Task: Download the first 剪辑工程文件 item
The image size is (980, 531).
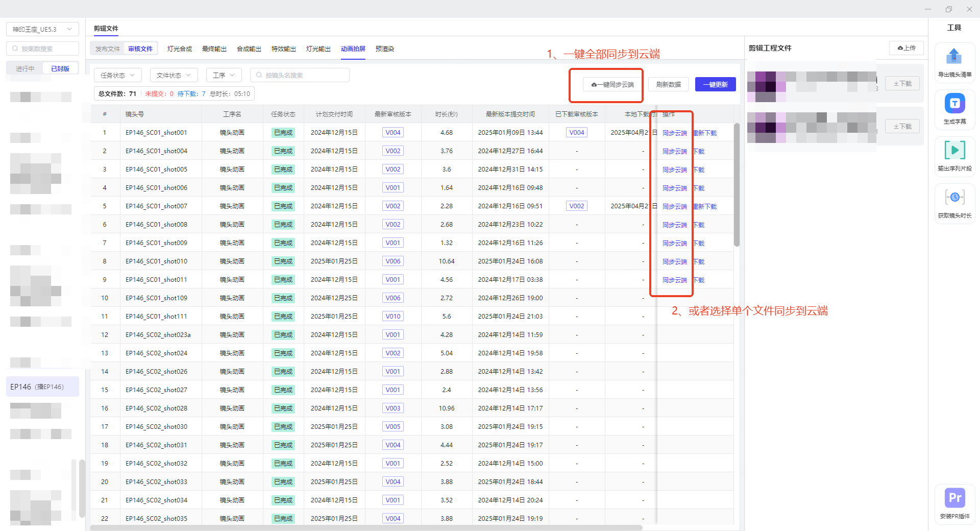Action: [902, 83]
